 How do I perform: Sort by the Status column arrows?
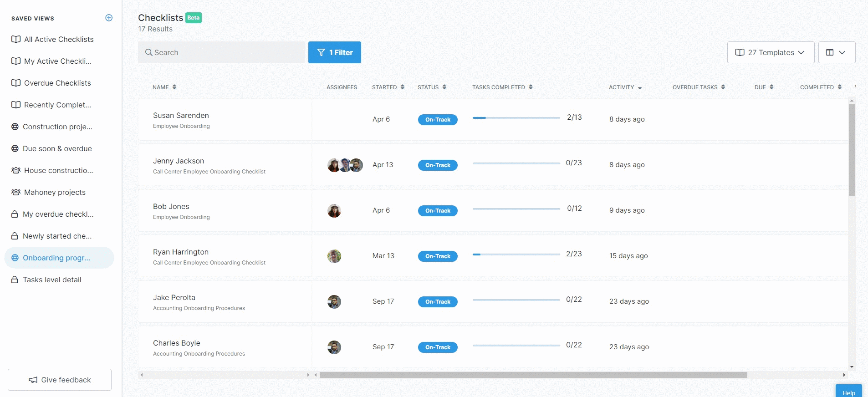click(444, 87)
